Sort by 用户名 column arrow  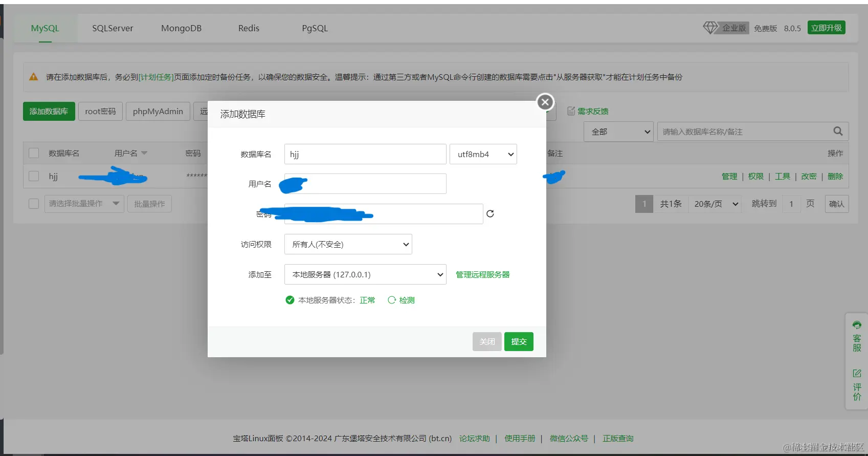(x=144, y=153)
